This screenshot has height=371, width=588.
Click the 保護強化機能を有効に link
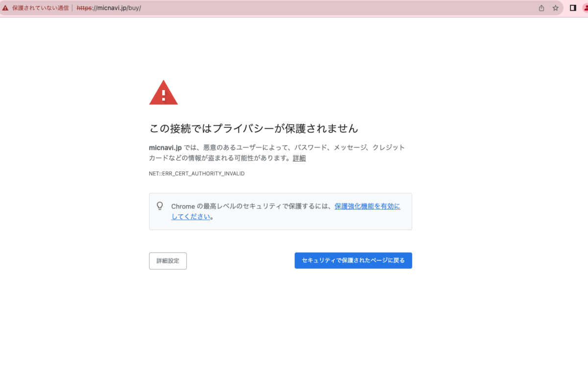pyautogui.click(x=367, y=207)
